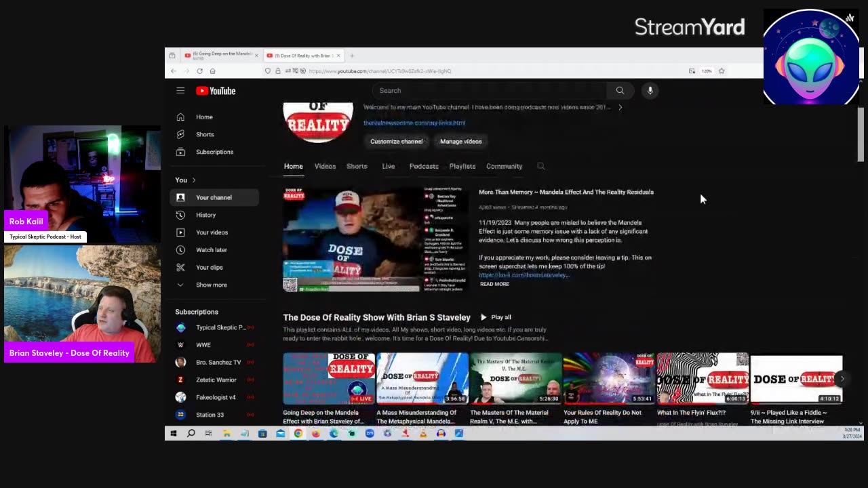Reload the browser page
Viewport: 868px width, 488px height.
pos(199,70)
